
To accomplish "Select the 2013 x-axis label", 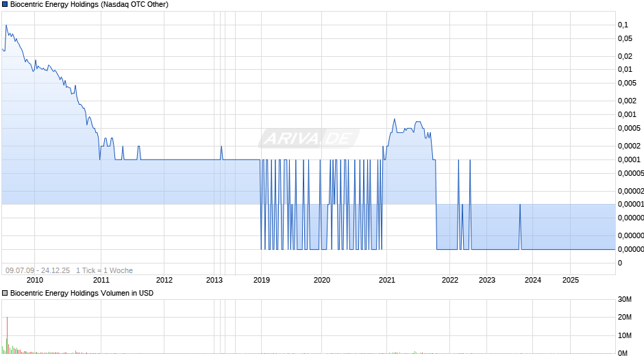I will click(x=214, y=280).
